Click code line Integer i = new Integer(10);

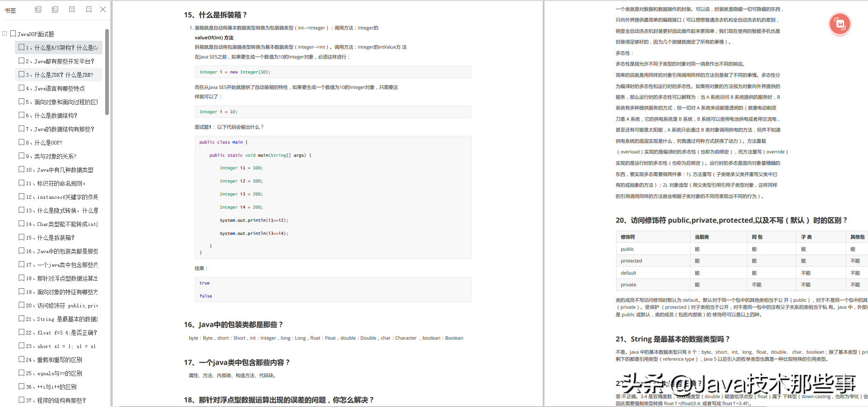(235, 72)
